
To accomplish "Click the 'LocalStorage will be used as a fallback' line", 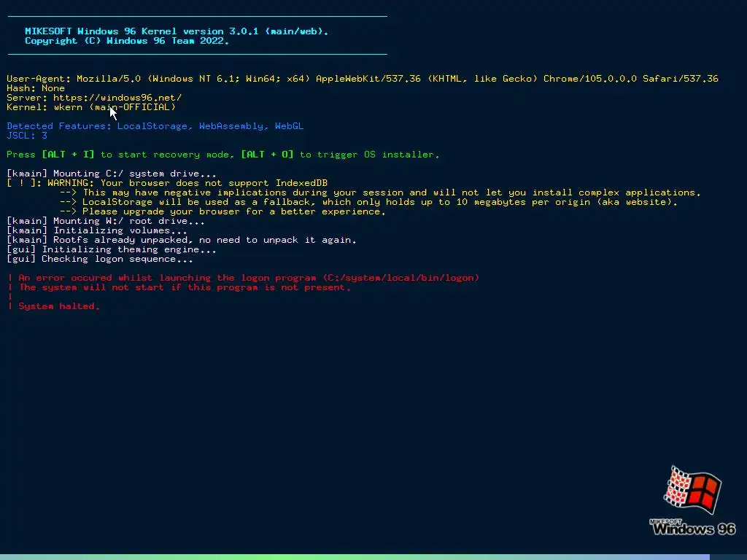I will [368, 203].
